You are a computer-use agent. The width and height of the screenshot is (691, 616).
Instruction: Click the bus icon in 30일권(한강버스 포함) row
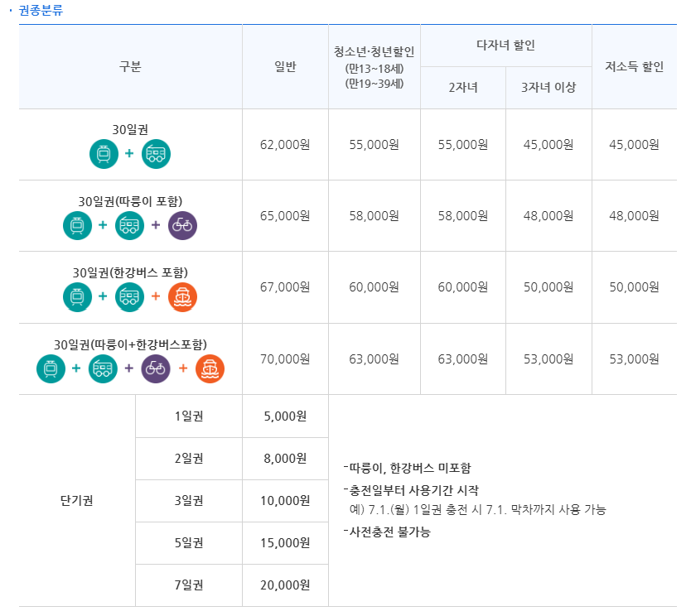point(129,297)
